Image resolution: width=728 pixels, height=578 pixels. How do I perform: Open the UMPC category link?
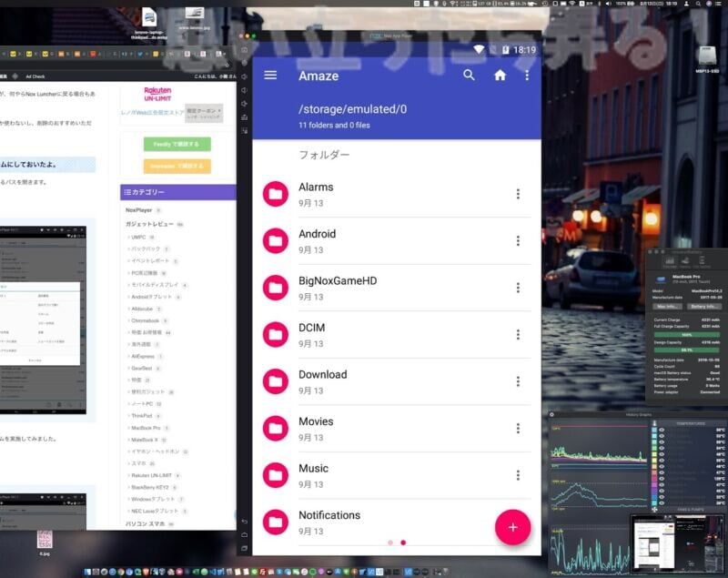(138, 238)
